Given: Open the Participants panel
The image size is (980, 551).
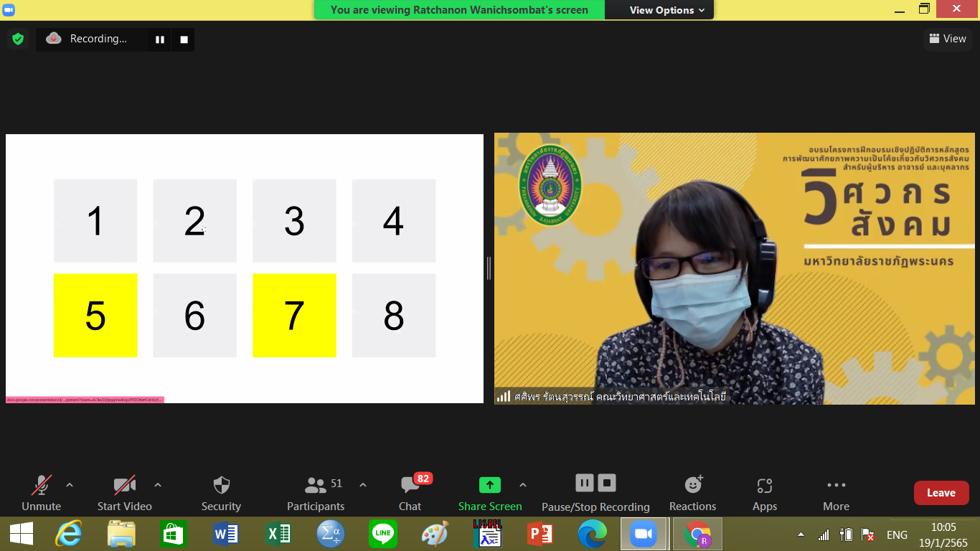Looking at the screenshot, I should pyautogui.click(x=316, y=494).
